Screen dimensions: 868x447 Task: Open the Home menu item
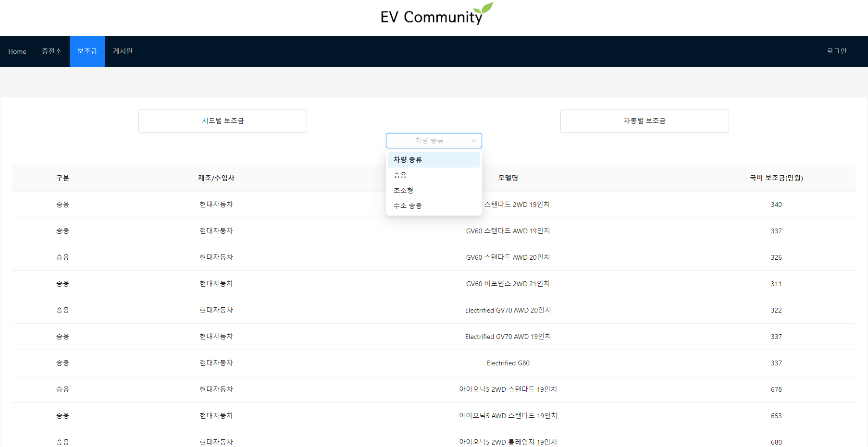pyautogui.click(x=17, y=51)
